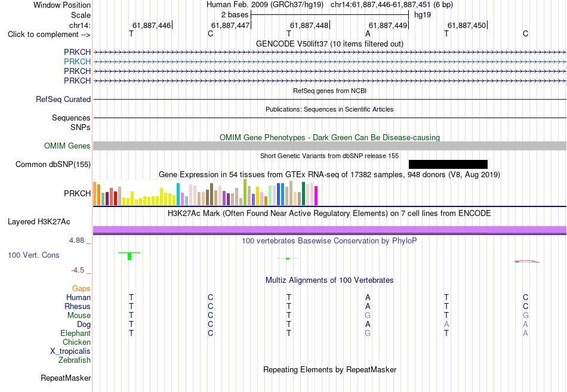Open '100 vertebrates Basewise Conservation by PhyloP'
Image resolution: width=567 pixels, height=392 pixels.
[x=329, y=241]
